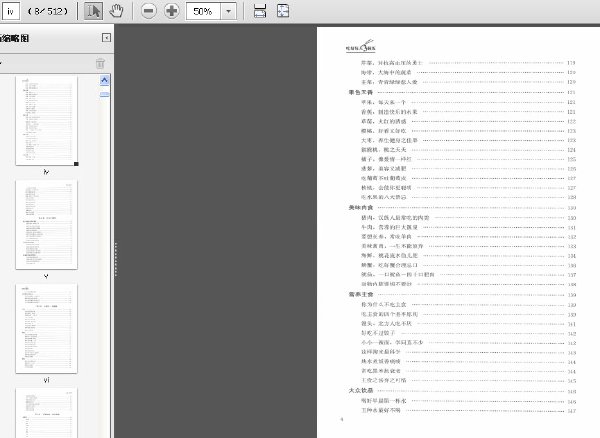
Task: Click the 50% zoom value field
Action: 203,11
